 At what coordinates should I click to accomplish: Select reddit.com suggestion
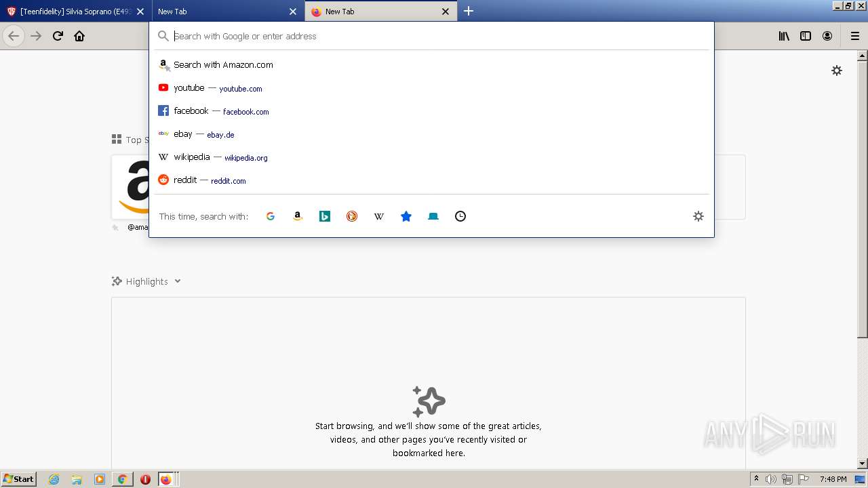[x=431, y=180]
